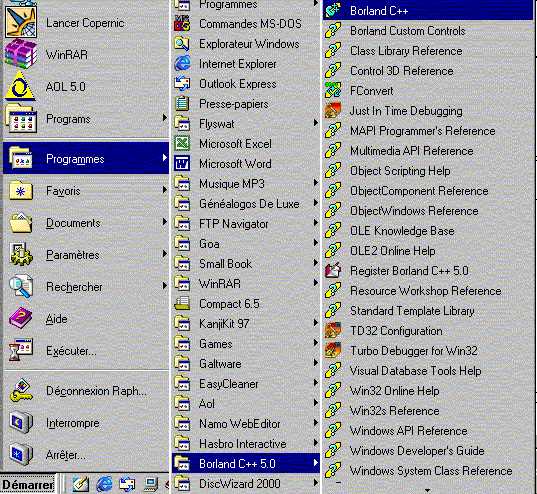Open the FConvert icon
Screen dimensions: 537x494
[x=333, y=90]
